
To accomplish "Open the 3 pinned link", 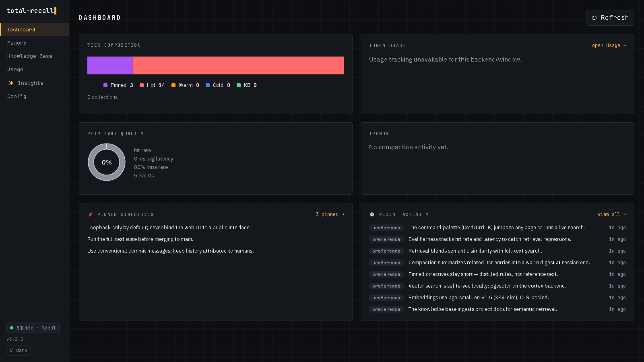I will click(330, 214).
